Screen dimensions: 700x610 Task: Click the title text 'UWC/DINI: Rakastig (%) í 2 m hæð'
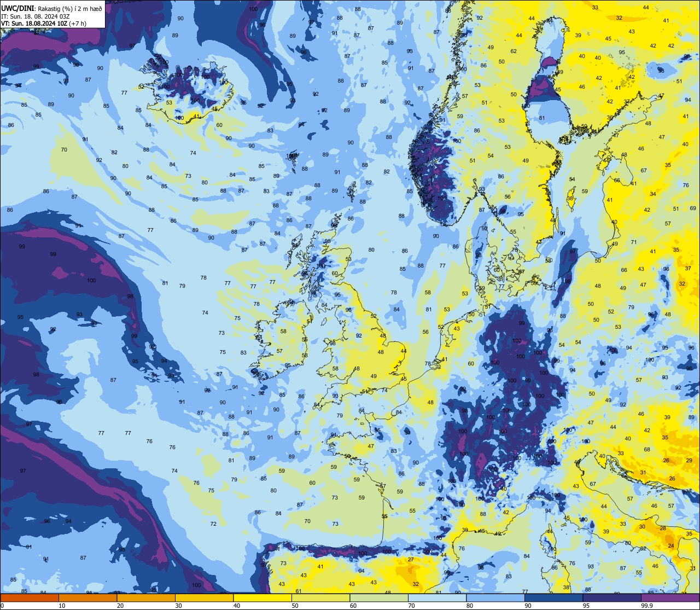pyautogui.click(x=51, y=8)
